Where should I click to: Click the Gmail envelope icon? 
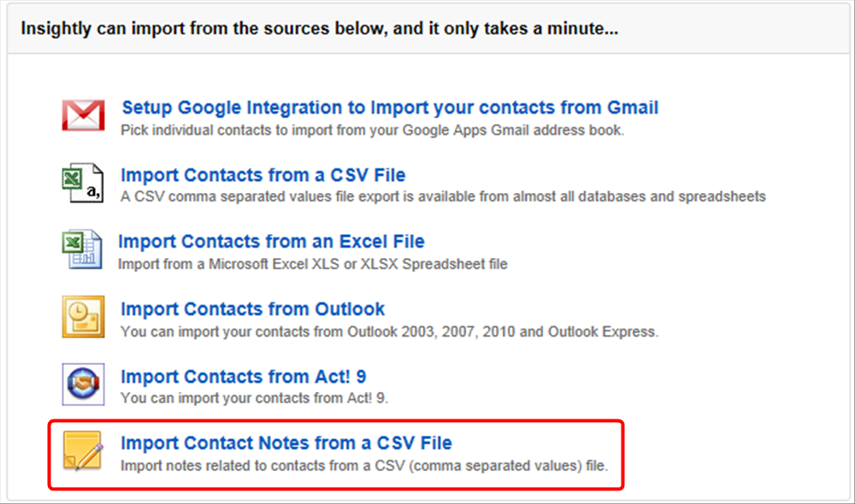coord(83,115)
